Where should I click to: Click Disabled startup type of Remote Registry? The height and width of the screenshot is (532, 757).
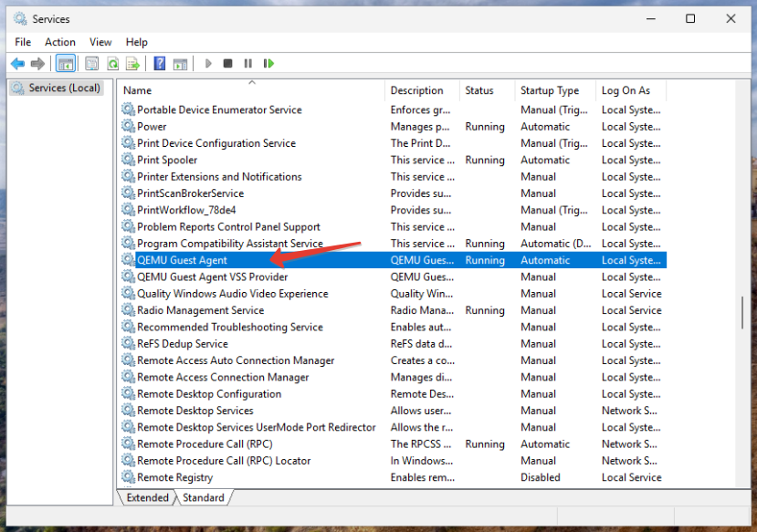point(541,477)
